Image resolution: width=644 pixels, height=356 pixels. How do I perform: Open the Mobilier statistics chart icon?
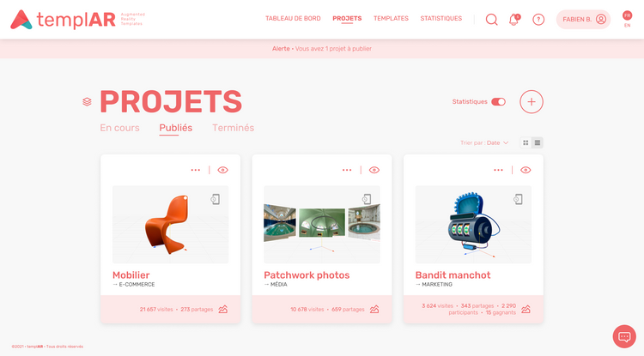pos(223,309)
